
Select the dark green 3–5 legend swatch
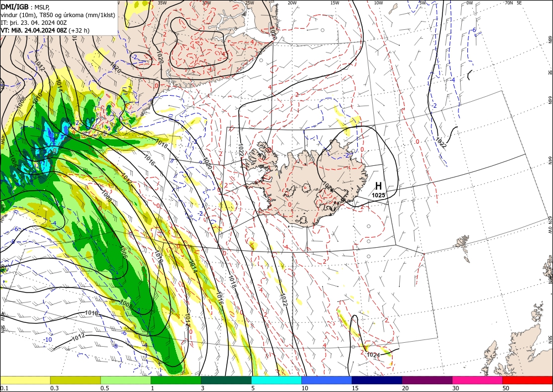click(x=226, y=380)
